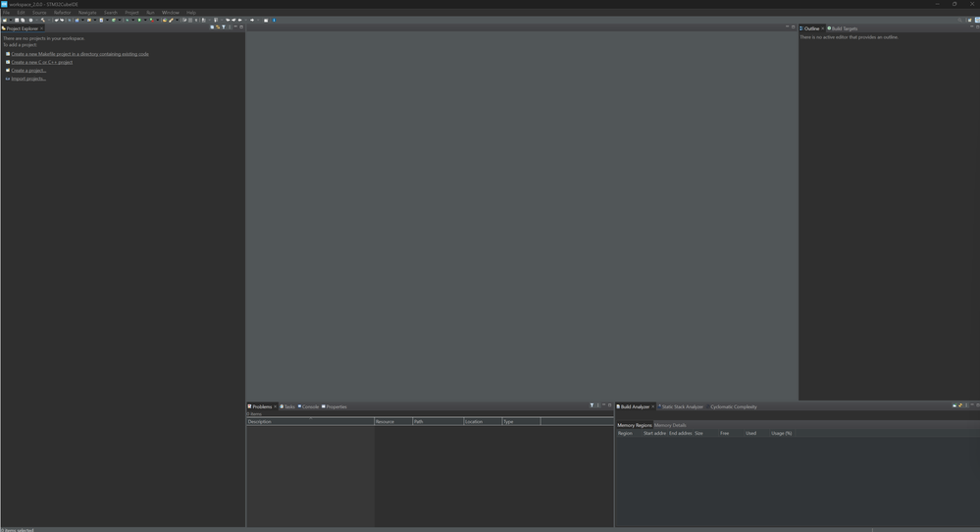
Task: Select the Memory Details sub-tab
Action: pos(670,425)
